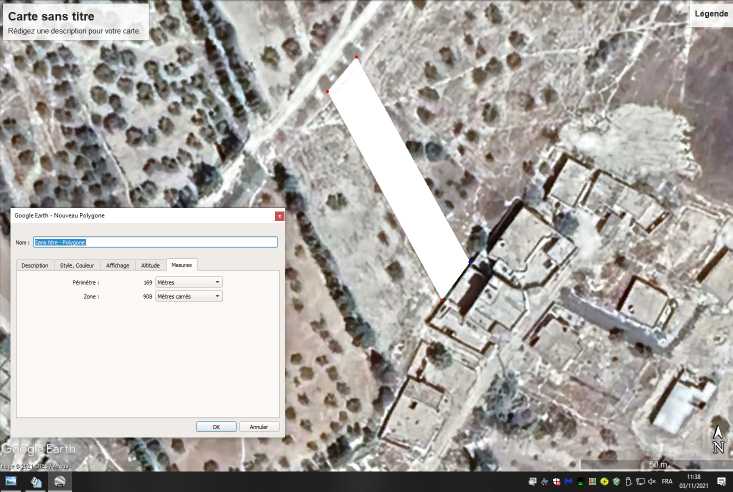Click the Zone value 909
The image size is (733, 492).
point(148,297)
